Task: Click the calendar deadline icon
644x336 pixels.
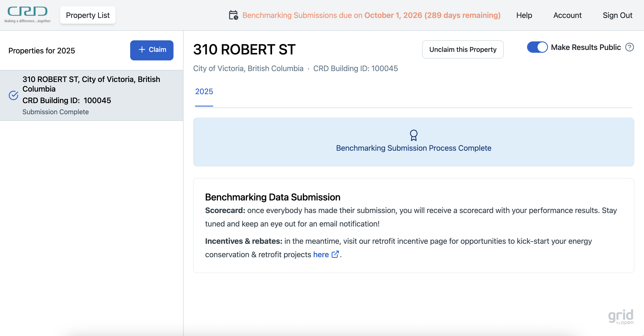Action: pyautogui.click(x=233, y=15)
